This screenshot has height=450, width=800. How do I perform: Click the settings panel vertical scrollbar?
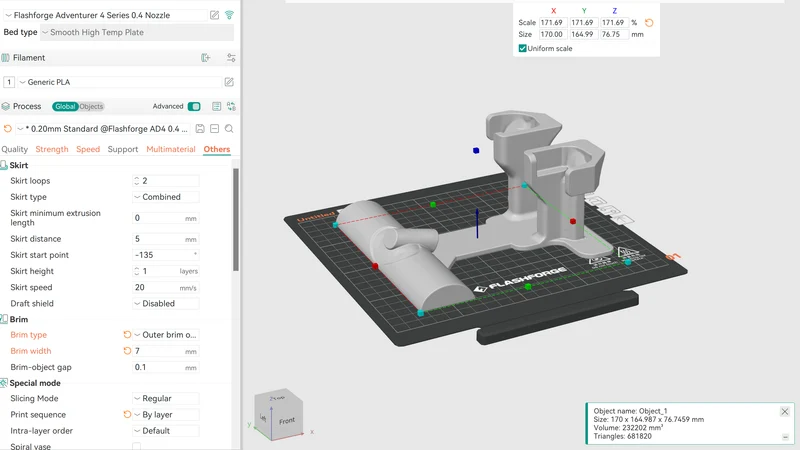tap(236, 219)
